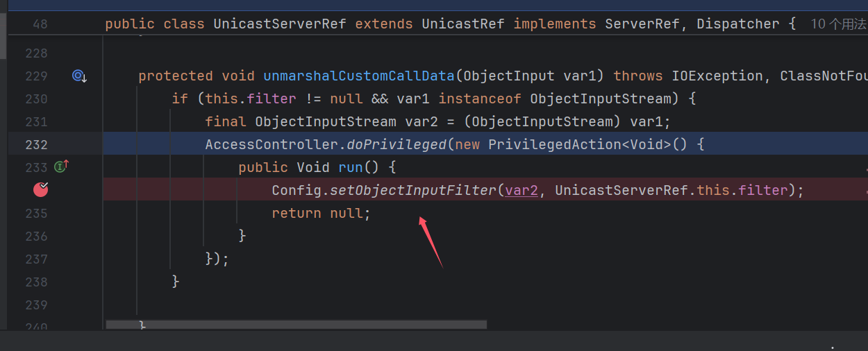The width and height of the screenshot is (868, 351).
Task: Click the unmarshalCustomCallData method name
Action: (x=359, y=76)
